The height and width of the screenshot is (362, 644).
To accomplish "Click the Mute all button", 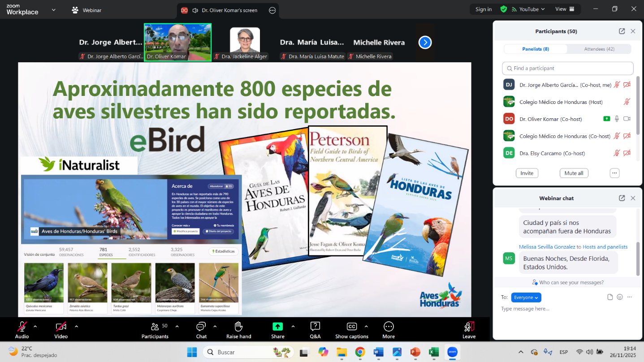I will click(574, 173).
